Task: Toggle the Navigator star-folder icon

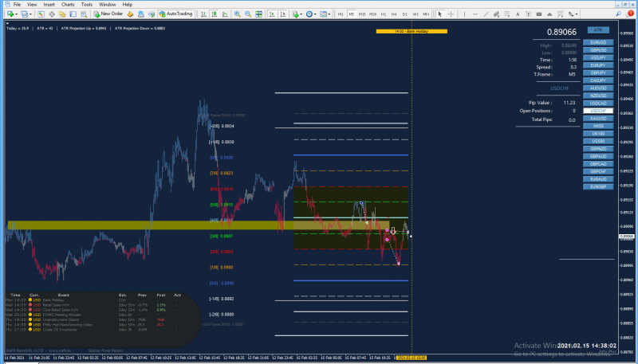Action: (62, 14)
